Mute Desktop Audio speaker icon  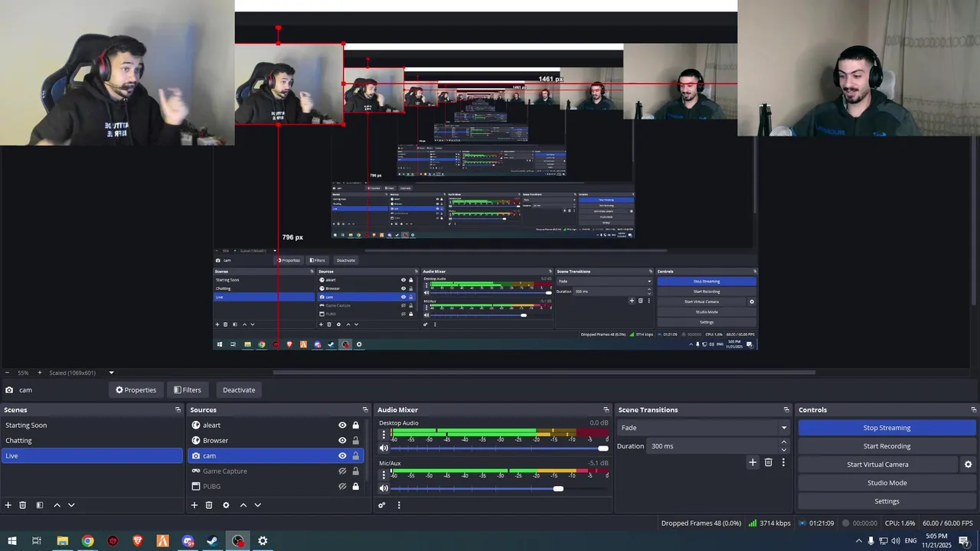pos(384,448)
